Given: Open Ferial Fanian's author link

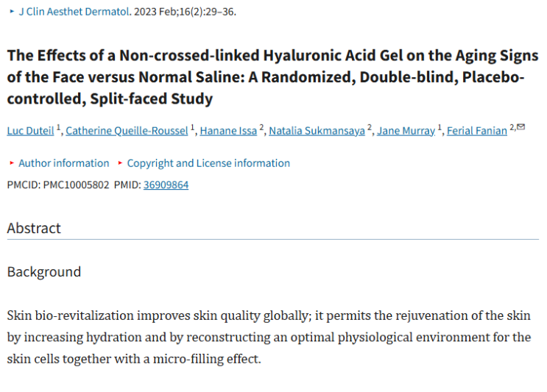Looking at the screenshot, I should [476, 131].
